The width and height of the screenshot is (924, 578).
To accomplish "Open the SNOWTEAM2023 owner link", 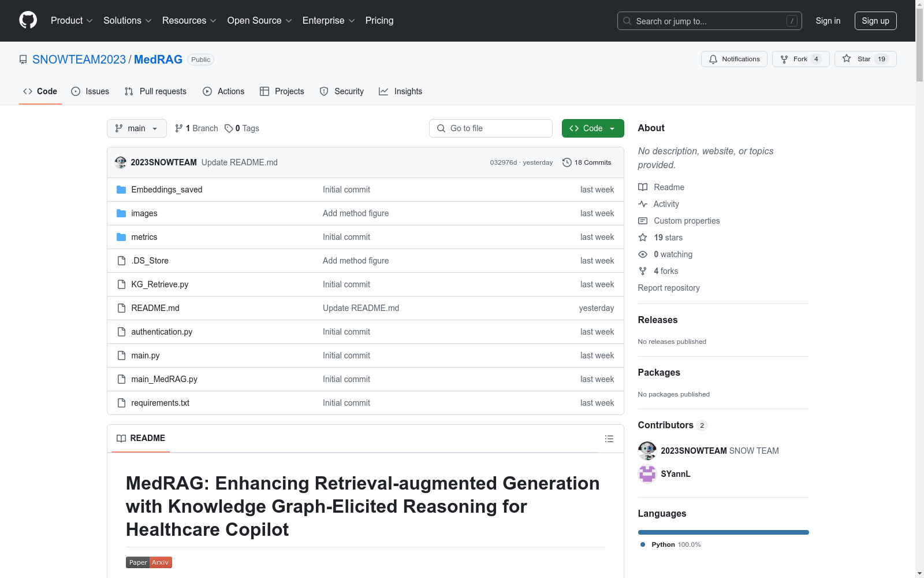I will tap(79, 60).
